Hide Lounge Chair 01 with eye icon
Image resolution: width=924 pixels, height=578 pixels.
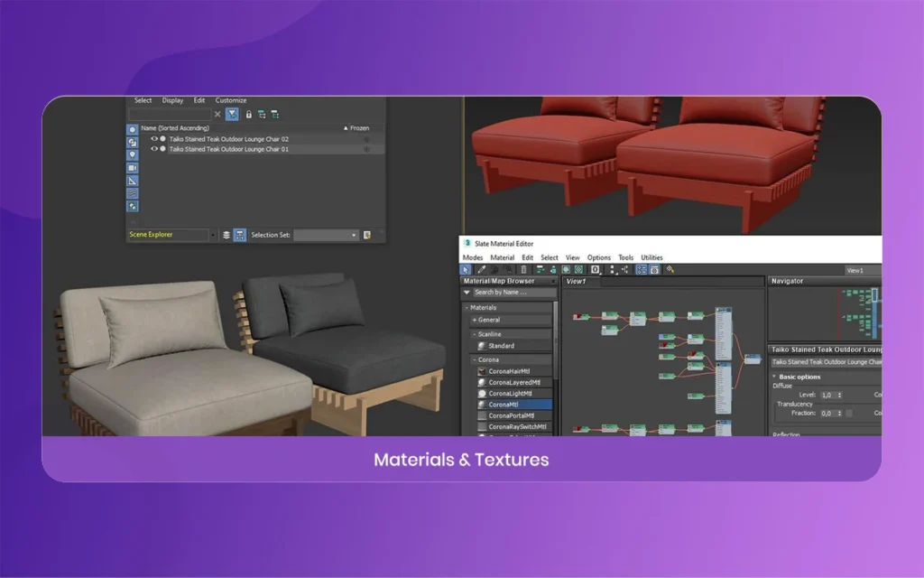pos(154,149)
